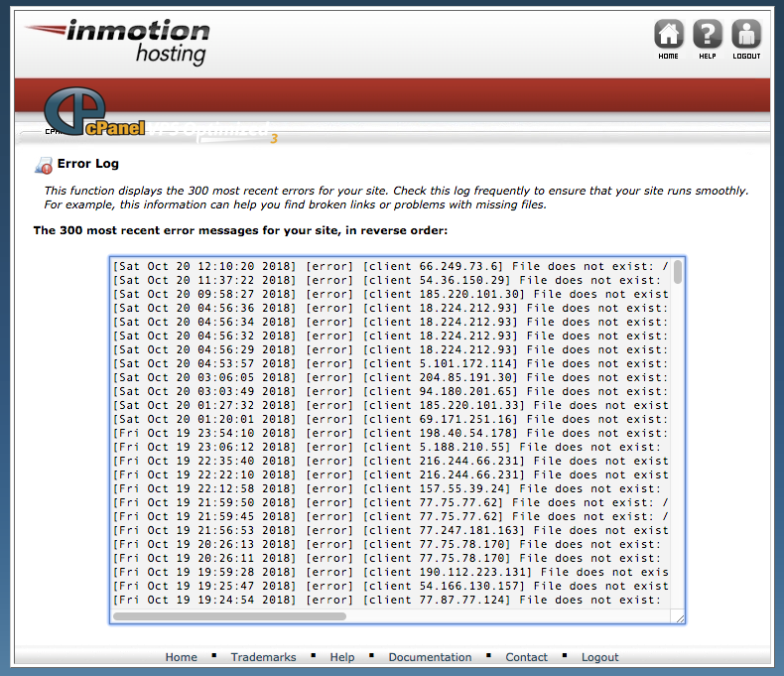This screenshot has height=676, width=784.
Task: Click the vertical scrollbar thumb of the log
Action: (x=678, y=272)
